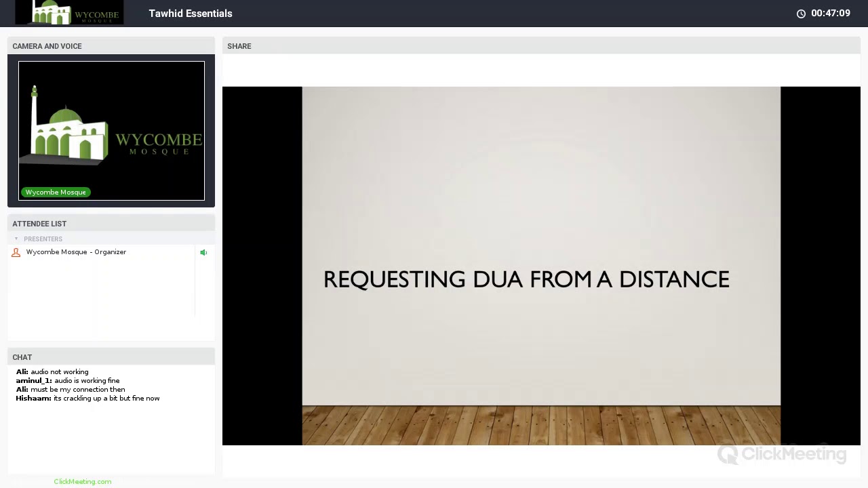The width and height of the screenshot is (868, 488).
Task: Collapse the Presenters group arrow
Action: pos(16,239)
